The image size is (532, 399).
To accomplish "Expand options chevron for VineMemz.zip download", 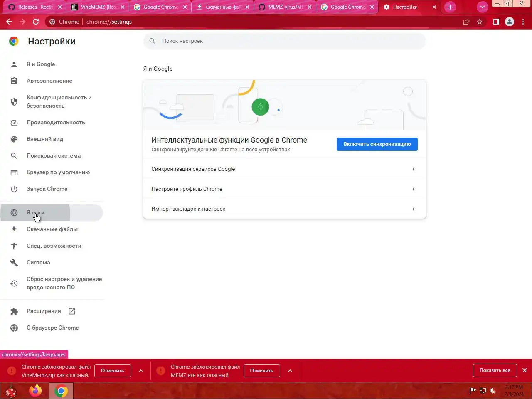I will [141, 371].
